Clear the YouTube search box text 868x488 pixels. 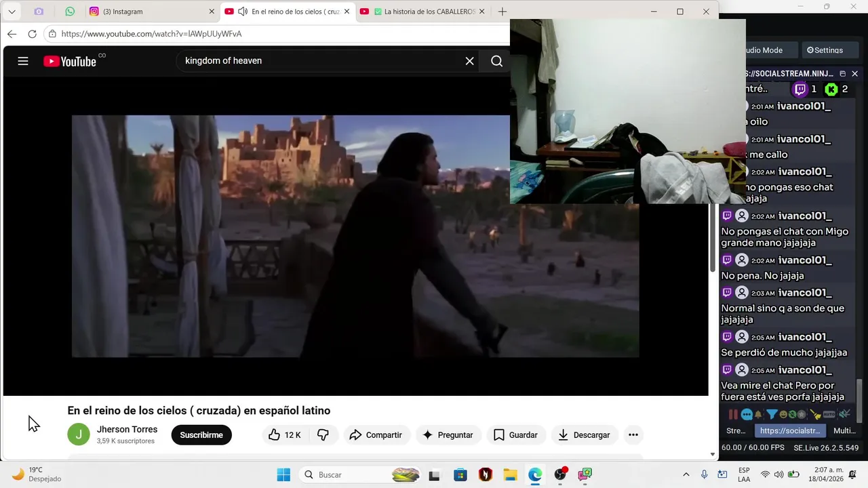469,61
